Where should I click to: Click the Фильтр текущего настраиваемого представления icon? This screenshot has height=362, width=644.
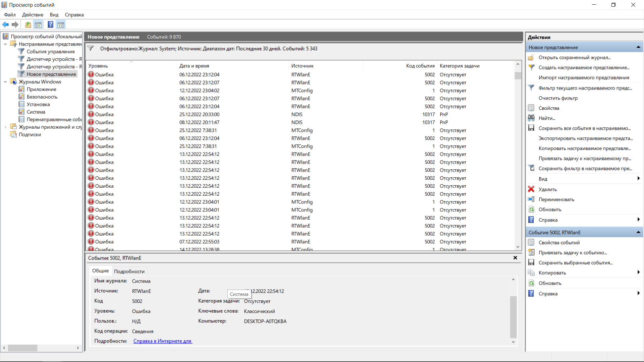531,88
